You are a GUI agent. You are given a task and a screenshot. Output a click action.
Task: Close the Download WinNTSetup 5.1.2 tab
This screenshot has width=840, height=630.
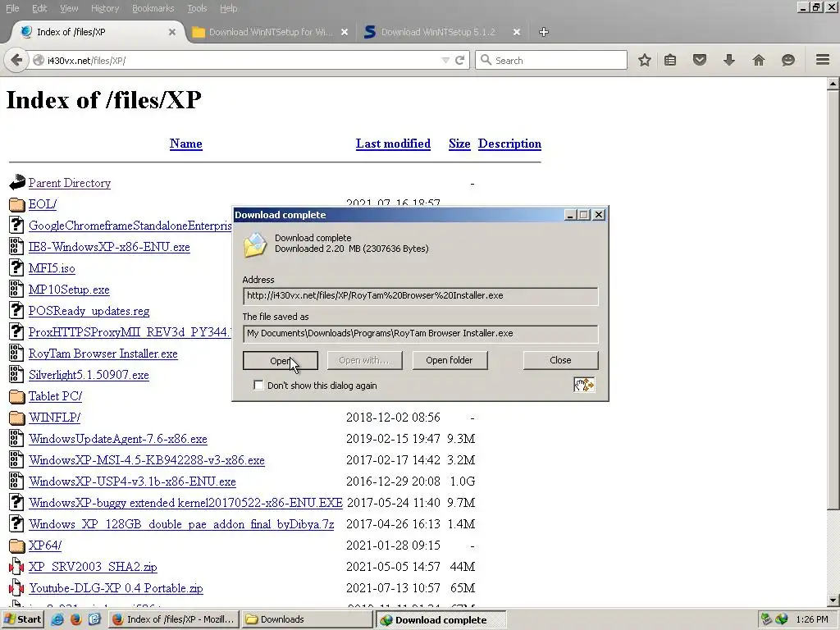[517, 32]
